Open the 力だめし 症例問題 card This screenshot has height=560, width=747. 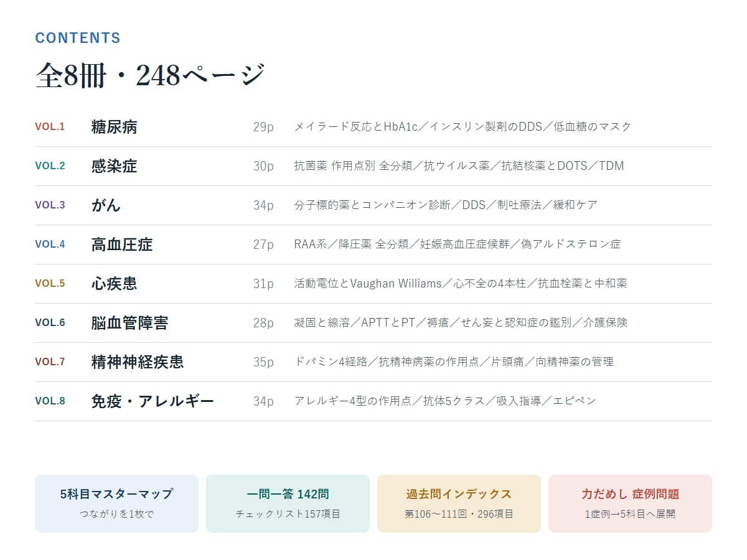tap(630, 503)
